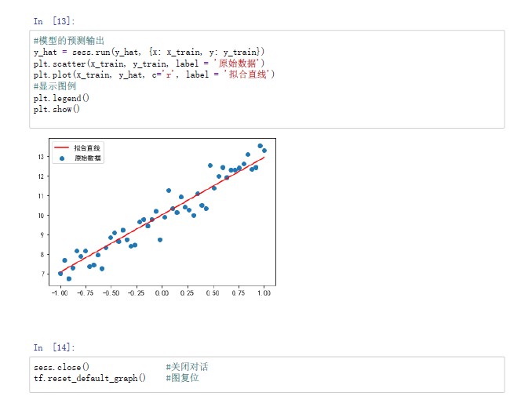Click the In [13] cell prompt
The width and height of the screenshot is (532, 407).
click(x=54, y=21)
